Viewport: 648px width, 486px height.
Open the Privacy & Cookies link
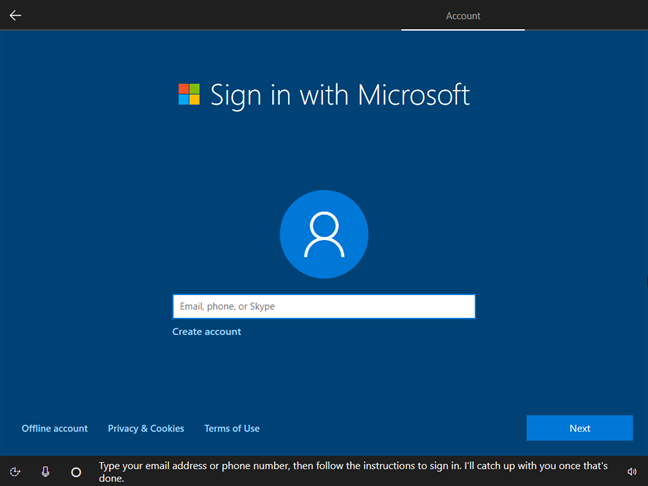tap(146, 428)
